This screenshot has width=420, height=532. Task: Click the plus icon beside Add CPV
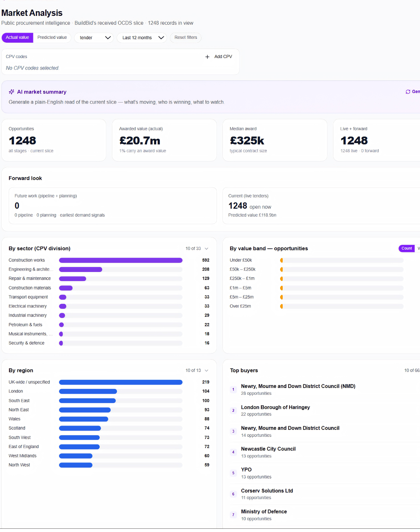207,57
